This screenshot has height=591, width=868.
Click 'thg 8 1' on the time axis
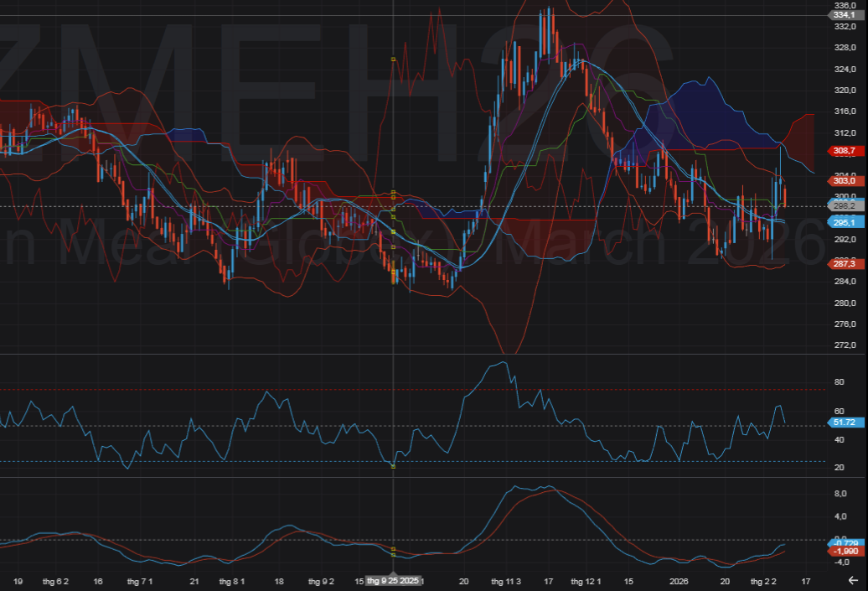[x=231, y=581]
